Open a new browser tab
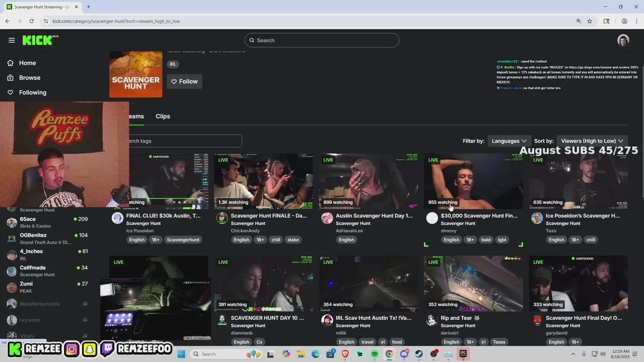The width and height of the screenshot is (644, 362). 89,7
